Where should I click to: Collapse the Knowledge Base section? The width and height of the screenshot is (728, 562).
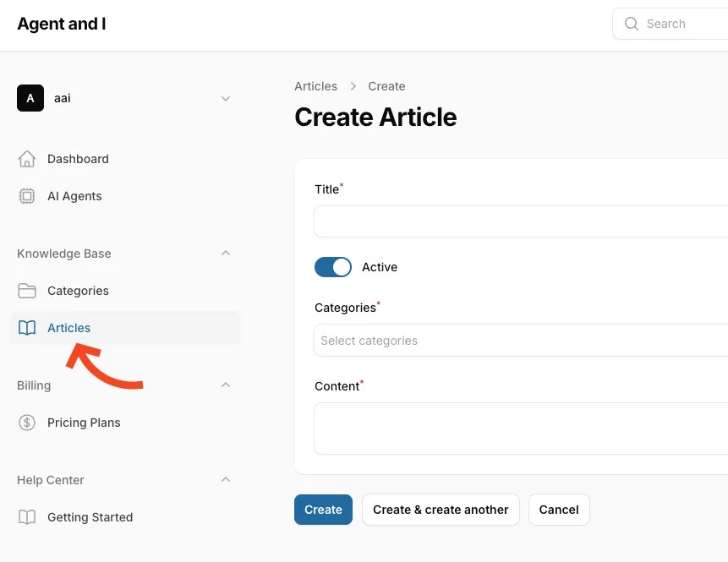226,254
